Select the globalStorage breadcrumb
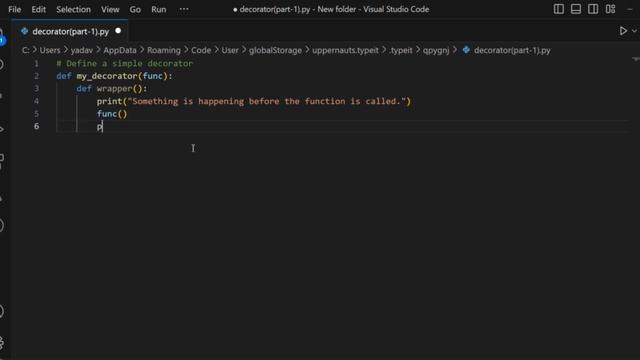640x360 pixels. (275, 50)
